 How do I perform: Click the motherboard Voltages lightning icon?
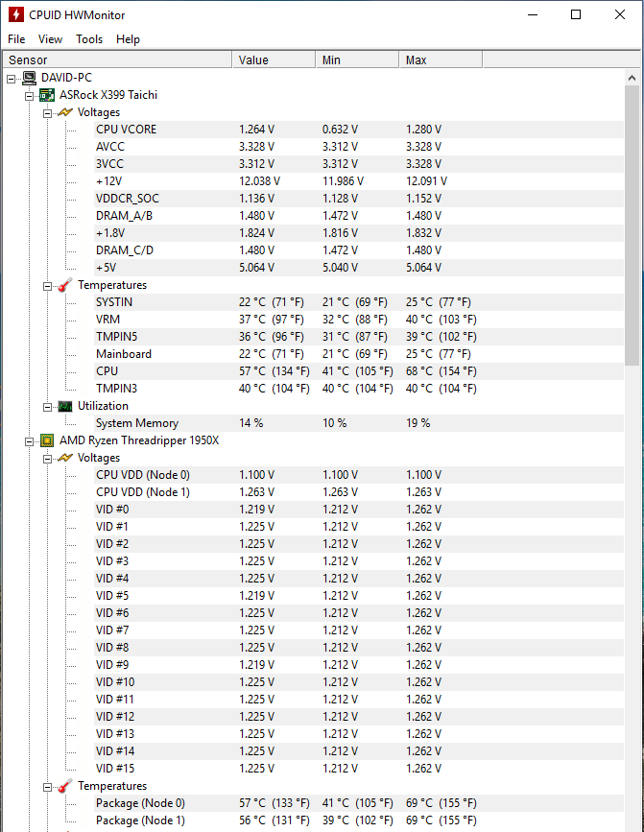click(x=65, y=112)
